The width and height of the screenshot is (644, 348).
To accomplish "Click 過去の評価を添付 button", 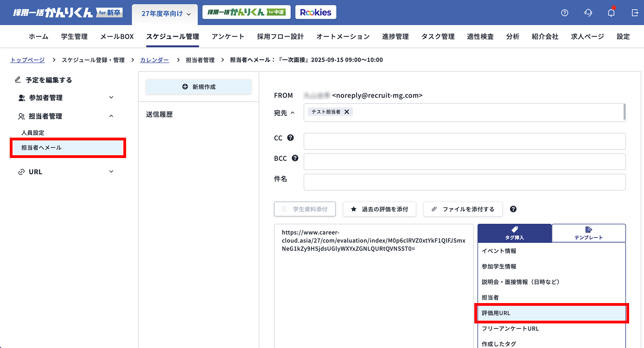I will (379, 209).
